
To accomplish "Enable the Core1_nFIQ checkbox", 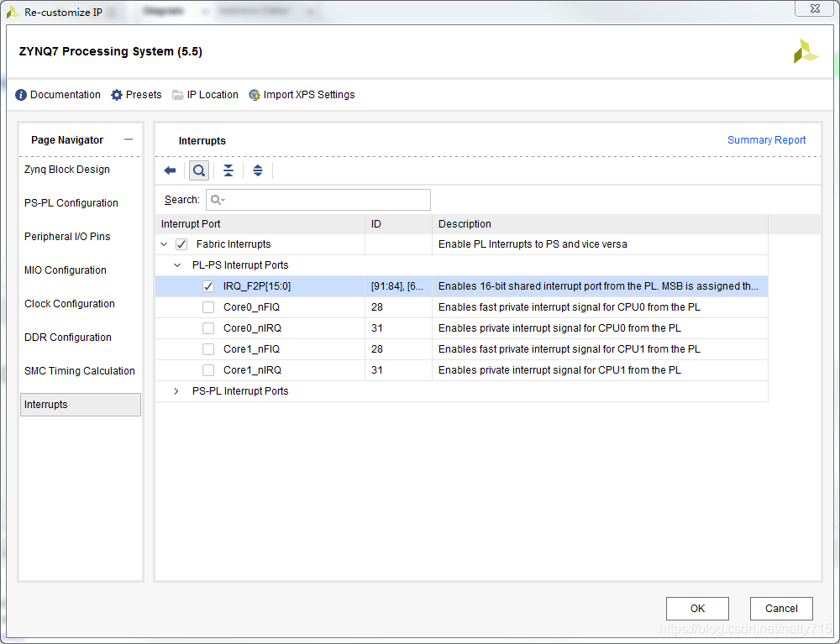I will point(208,349).
